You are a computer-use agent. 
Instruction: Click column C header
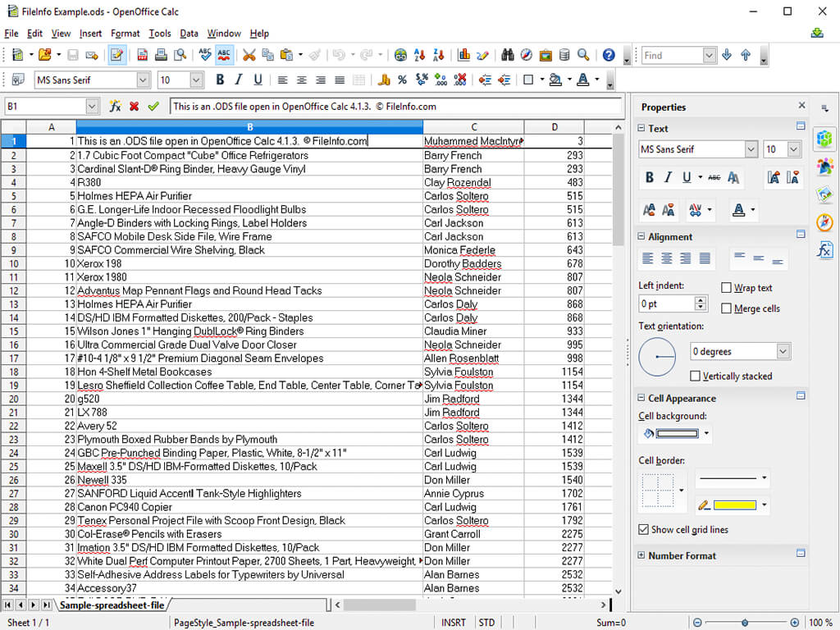click(473, 127)
